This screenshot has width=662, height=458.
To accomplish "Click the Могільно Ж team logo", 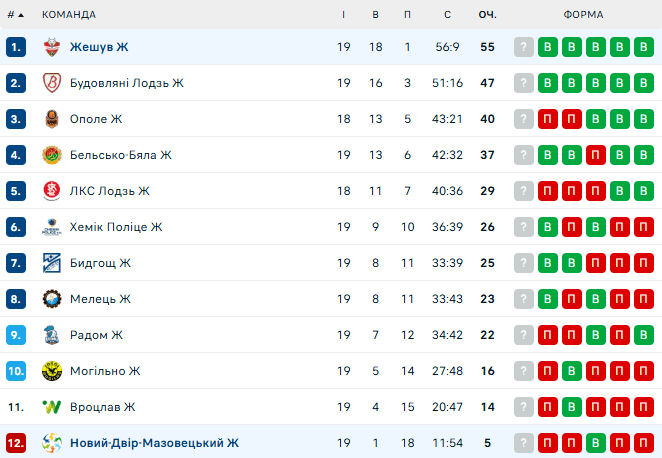I will pyautogui.click(x=52, y=371).
